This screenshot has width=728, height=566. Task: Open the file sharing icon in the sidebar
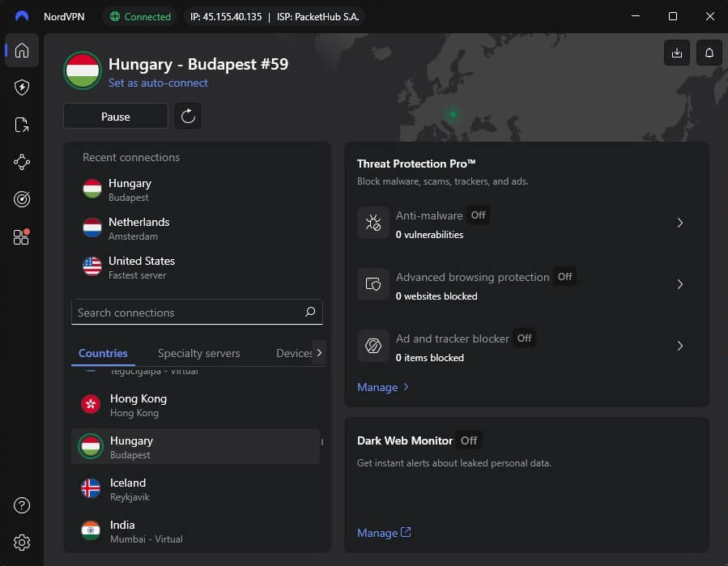click(22, 124)
